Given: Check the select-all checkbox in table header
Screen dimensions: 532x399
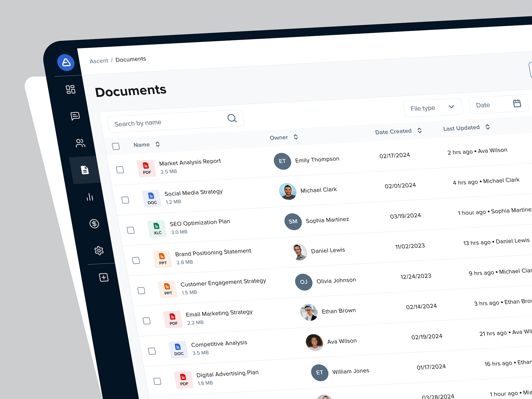Looking at the screenshot, I should (x=116, y=147).
